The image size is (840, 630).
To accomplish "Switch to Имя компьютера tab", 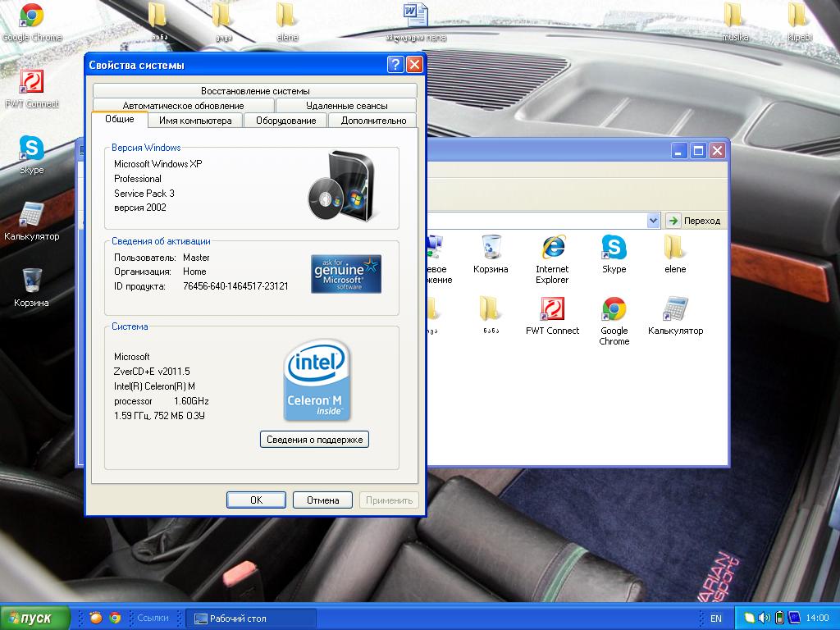I will click(x=195, y=121).
